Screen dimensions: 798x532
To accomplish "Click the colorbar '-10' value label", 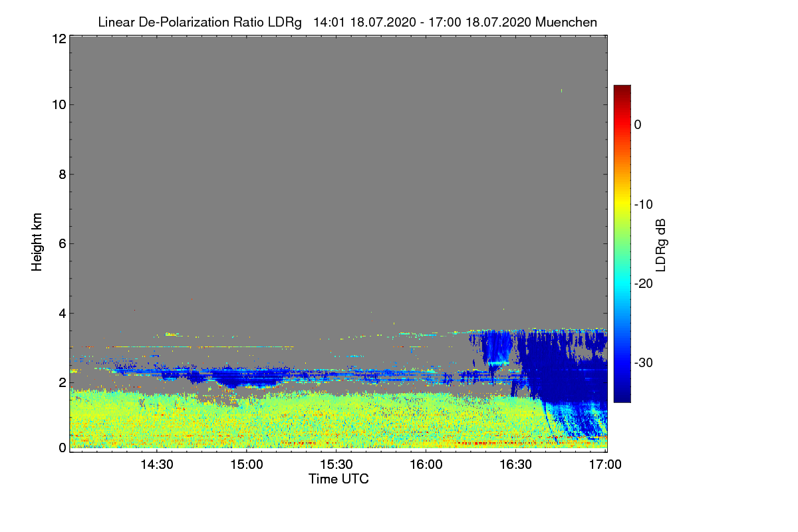I will tap(644, 203).
